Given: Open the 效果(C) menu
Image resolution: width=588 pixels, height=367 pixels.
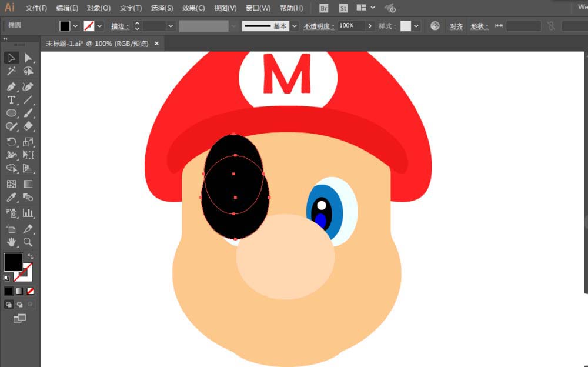Looking at the screenshot, I should (x=193, y=8).
